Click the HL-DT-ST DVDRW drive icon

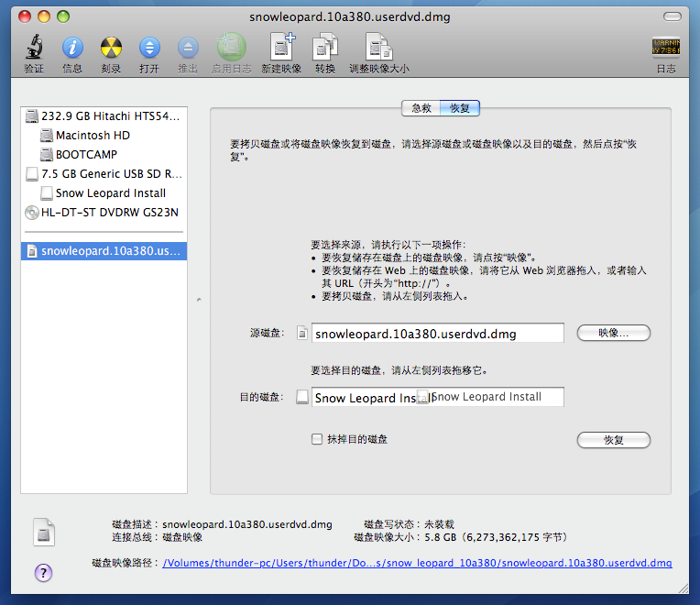click(x=32, y=213)
